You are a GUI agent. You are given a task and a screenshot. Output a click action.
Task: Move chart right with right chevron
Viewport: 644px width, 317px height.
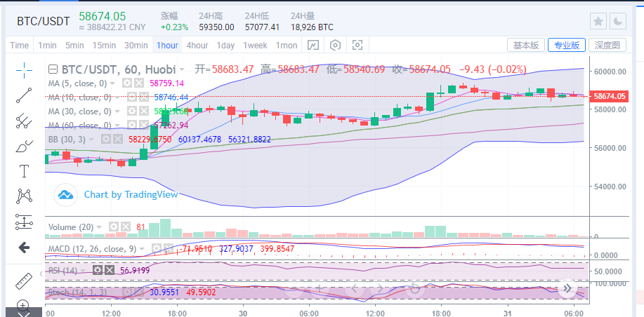coord(380,288)
